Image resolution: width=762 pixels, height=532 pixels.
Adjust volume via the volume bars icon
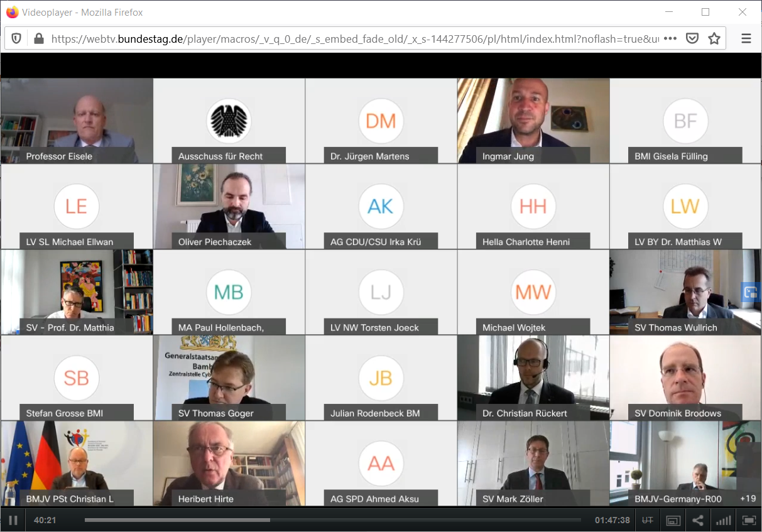(724, 520)
